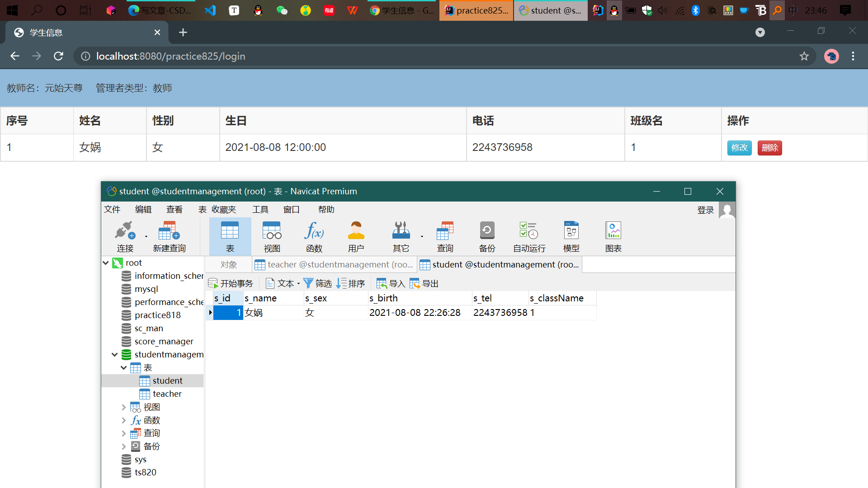Viewport: 868px width, 488px height.
Task: Open Visual Studio Code from taskbar
Action: (x=210, y=10)
